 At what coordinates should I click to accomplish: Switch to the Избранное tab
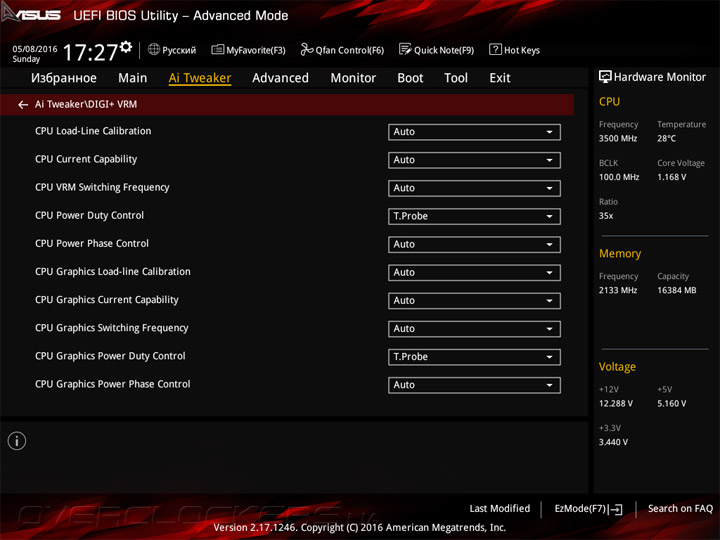click(64, 78)
